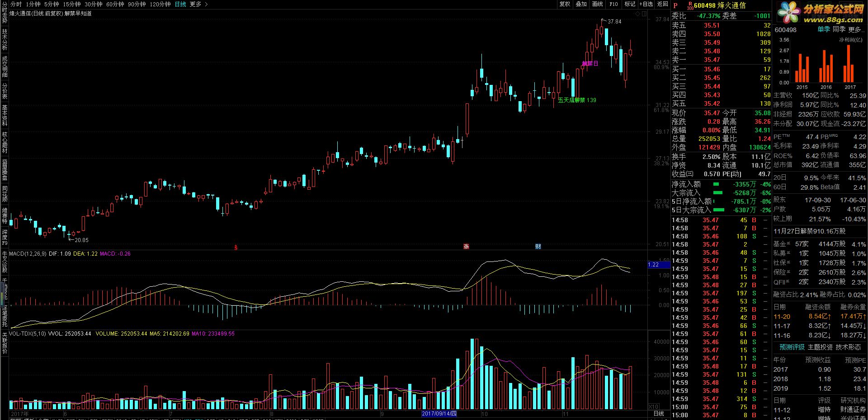Click the 2017 profit bar group label

click(850, 87)
